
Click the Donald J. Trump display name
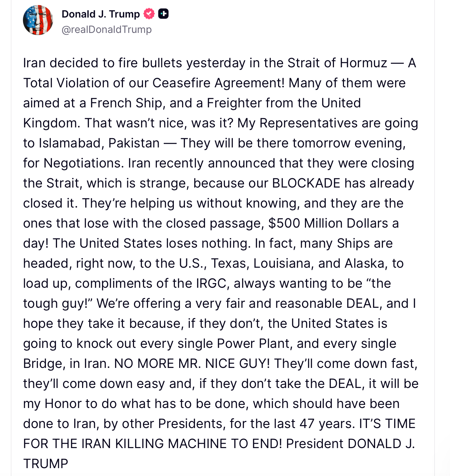tap(101, 14)
